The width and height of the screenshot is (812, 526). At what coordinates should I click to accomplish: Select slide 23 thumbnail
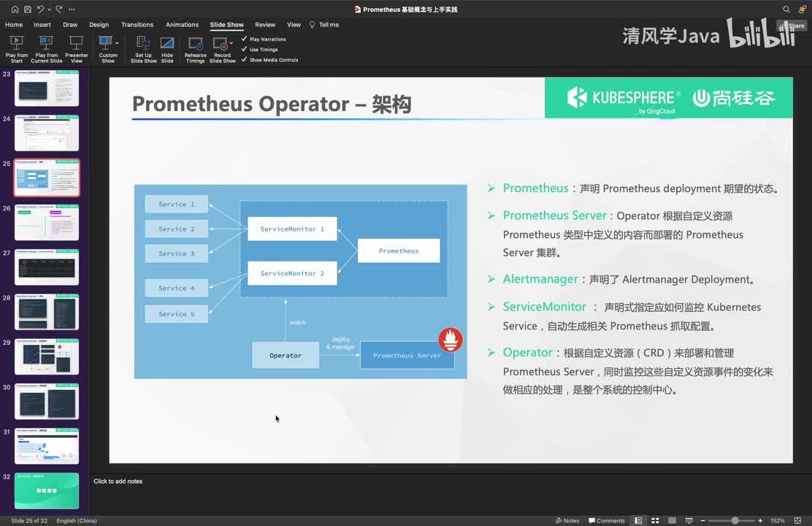click(47, 88)
